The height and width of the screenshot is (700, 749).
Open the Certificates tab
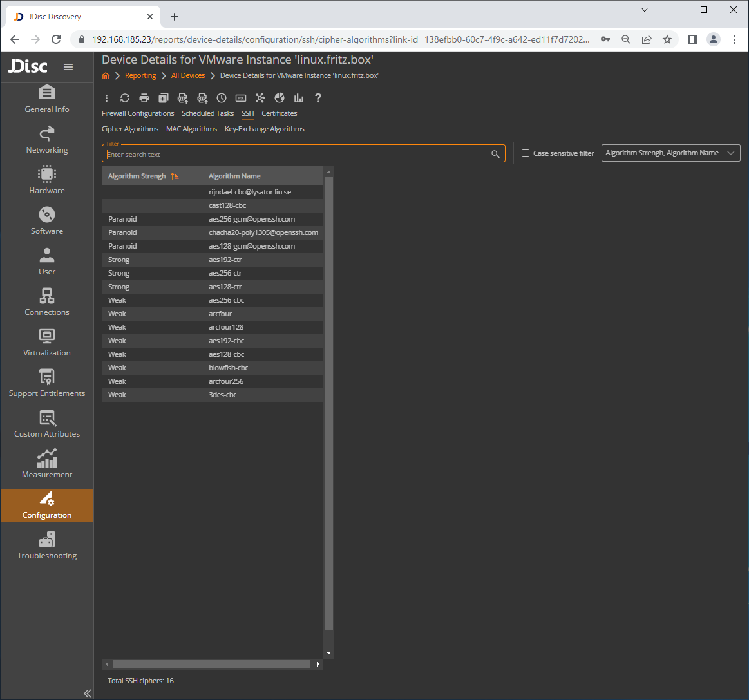point(279,113)
